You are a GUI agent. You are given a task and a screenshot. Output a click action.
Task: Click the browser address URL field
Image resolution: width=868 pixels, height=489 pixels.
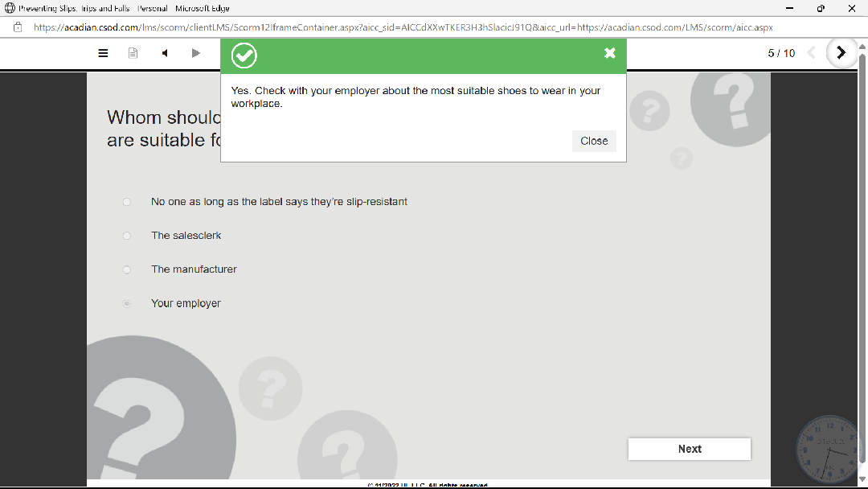(x=402, y=27)
